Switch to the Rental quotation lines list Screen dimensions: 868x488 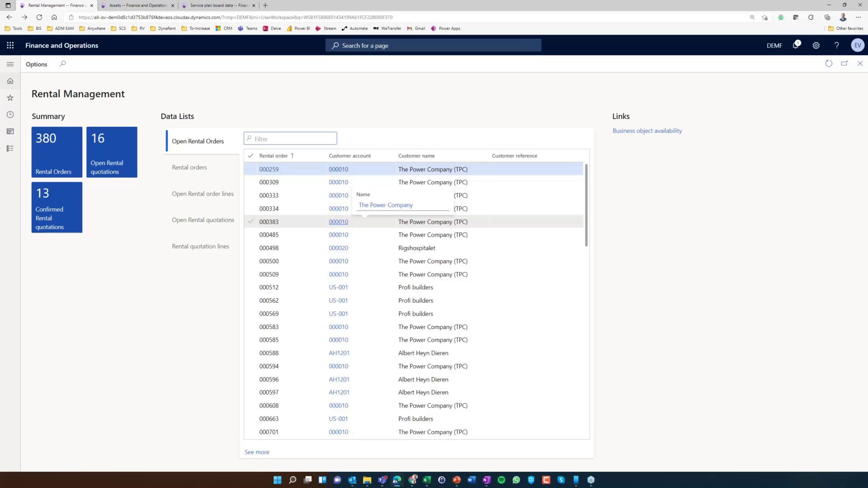[x=200, y=246]
